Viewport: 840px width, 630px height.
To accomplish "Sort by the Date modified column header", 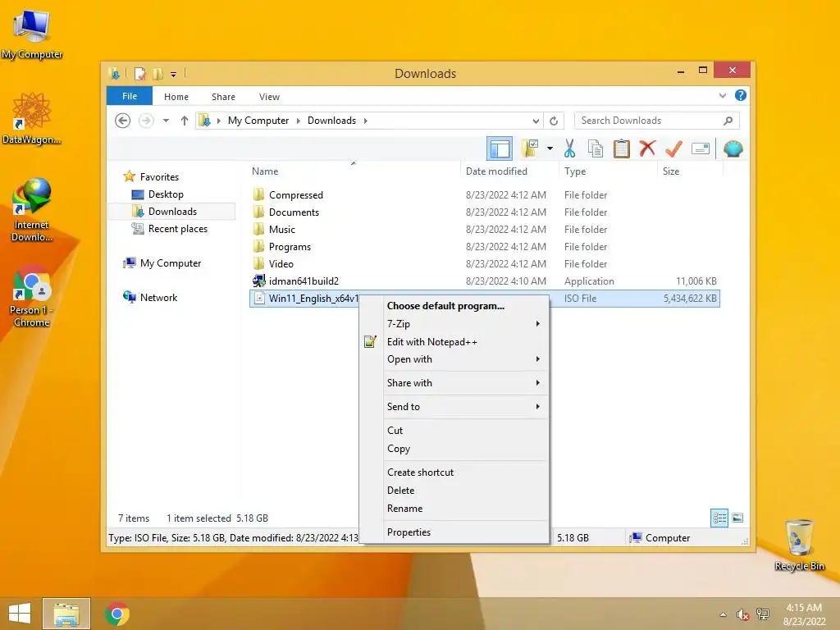I will tap(509, 171).
